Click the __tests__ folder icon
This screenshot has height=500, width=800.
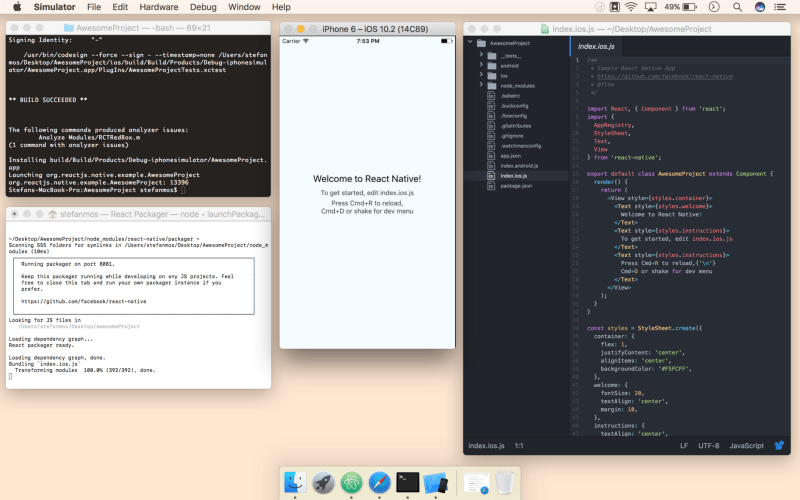pyautogui.click(x=492, y=56)
